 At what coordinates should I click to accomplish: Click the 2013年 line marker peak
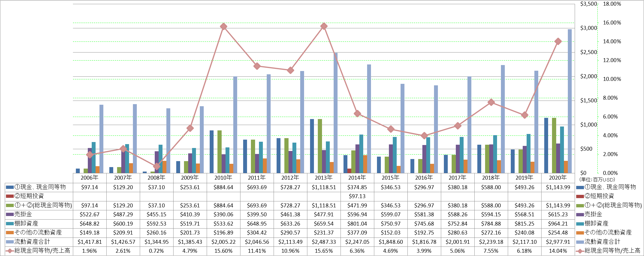point(324,26)
